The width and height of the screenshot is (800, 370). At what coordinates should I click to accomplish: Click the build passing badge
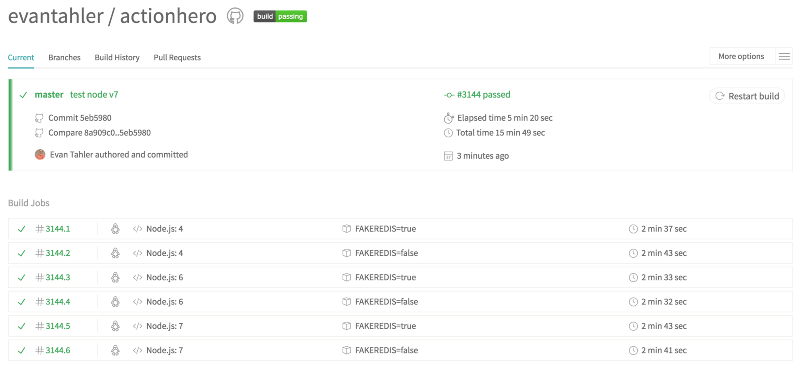click(x=280, y=16)
